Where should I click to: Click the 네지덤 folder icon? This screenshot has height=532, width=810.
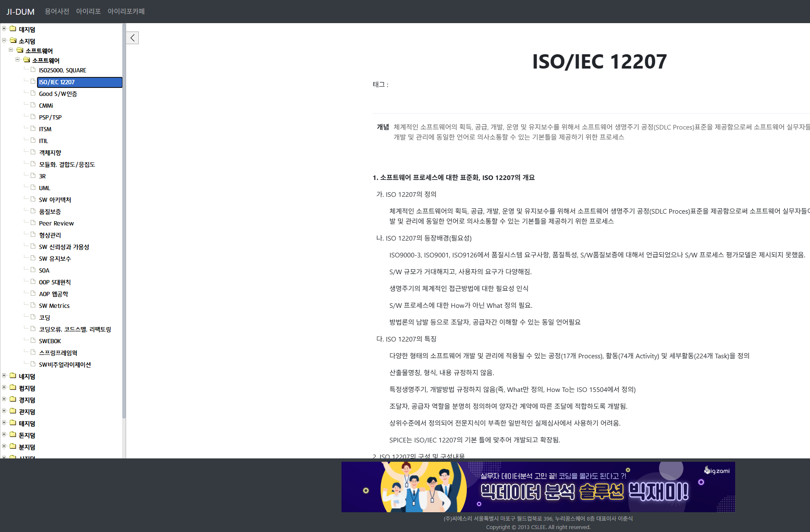pos(13,376)
